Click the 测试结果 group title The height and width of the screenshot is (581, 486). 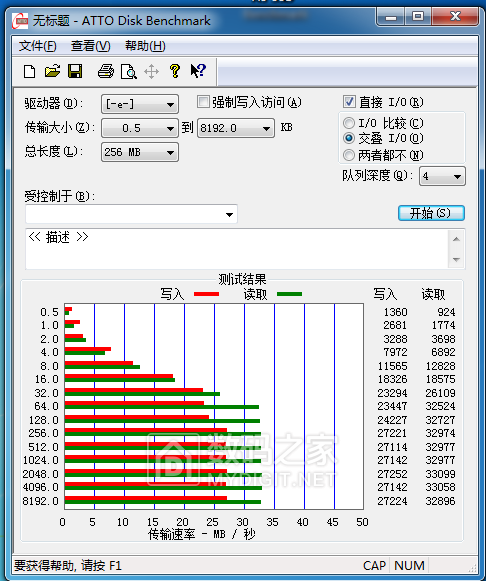(x=242, y=279)
